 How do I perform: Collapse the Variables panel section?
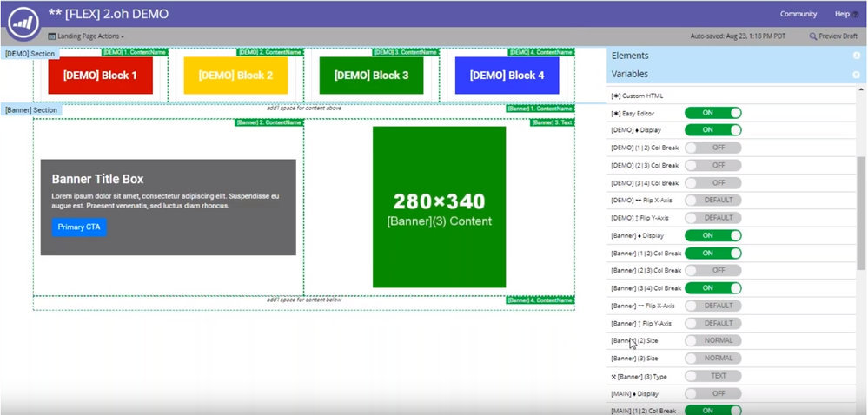[x=736, y=74]
